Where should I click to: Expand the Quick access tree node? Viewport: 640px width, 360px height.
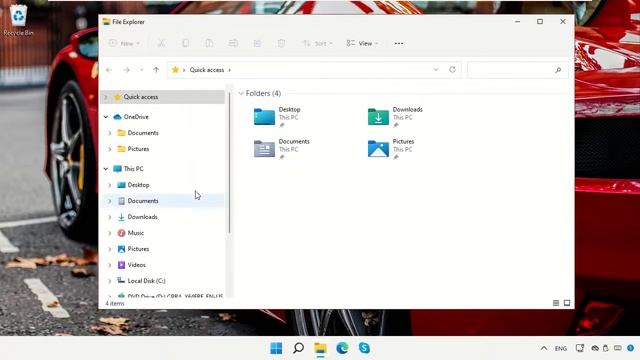point(106,97)
